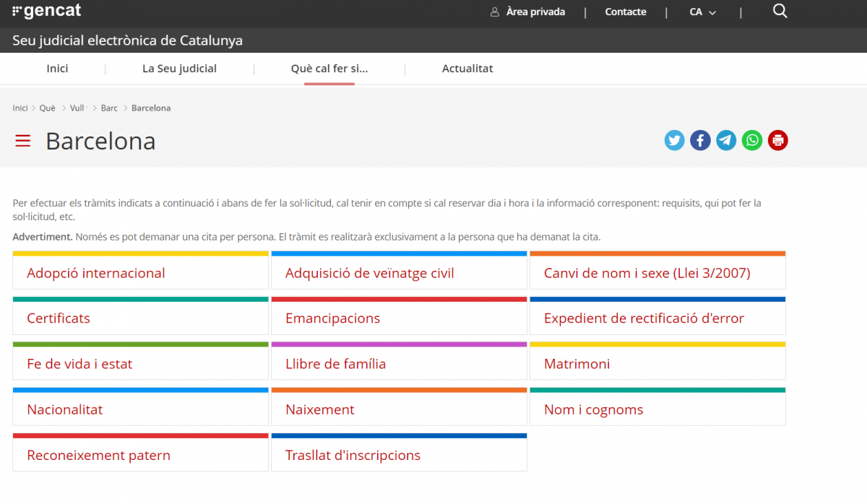
Task: Share page via Telegram icon
Action: [x=726, y=140]
